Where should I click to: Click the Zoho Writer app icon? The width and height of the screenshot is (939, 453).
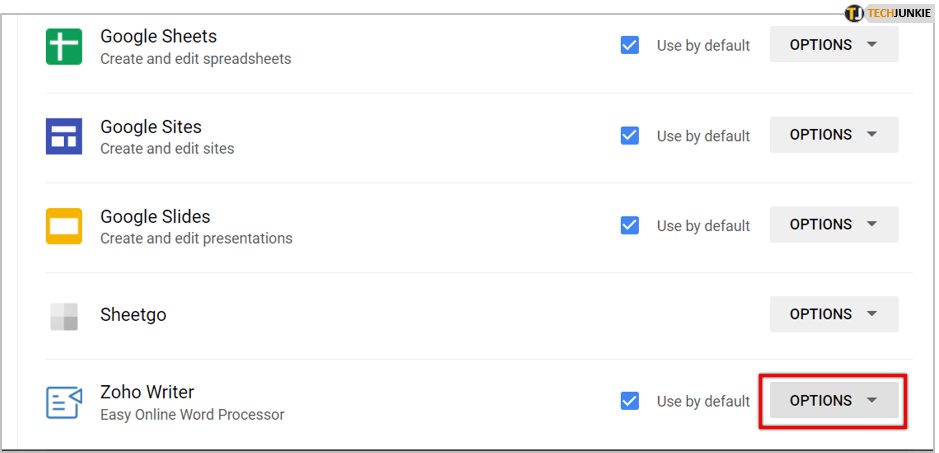[64, 402]
